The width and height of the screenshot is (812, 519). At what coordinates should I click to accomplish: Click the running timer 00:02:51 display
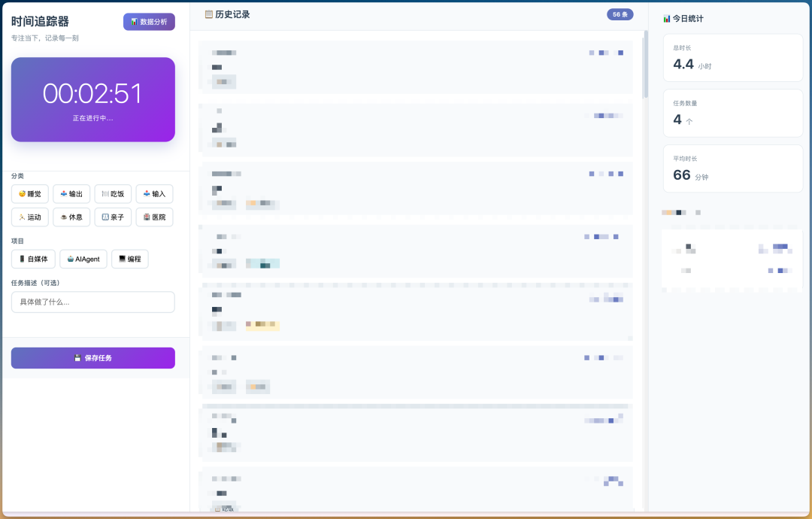pyautogui.click(x=92, y=94)
